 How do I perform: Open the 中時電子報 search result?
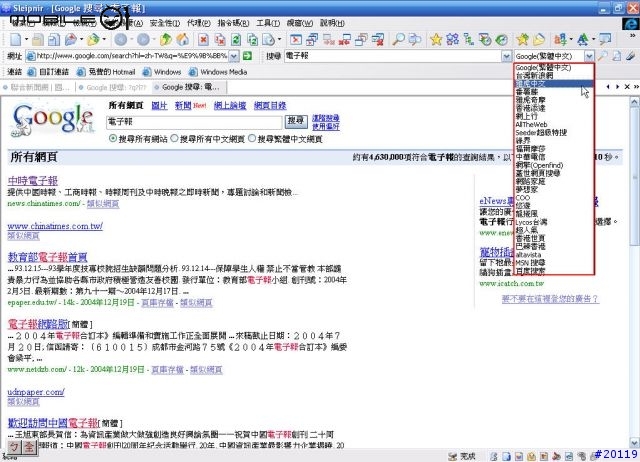pyautogui.click(x=33, y=180)
